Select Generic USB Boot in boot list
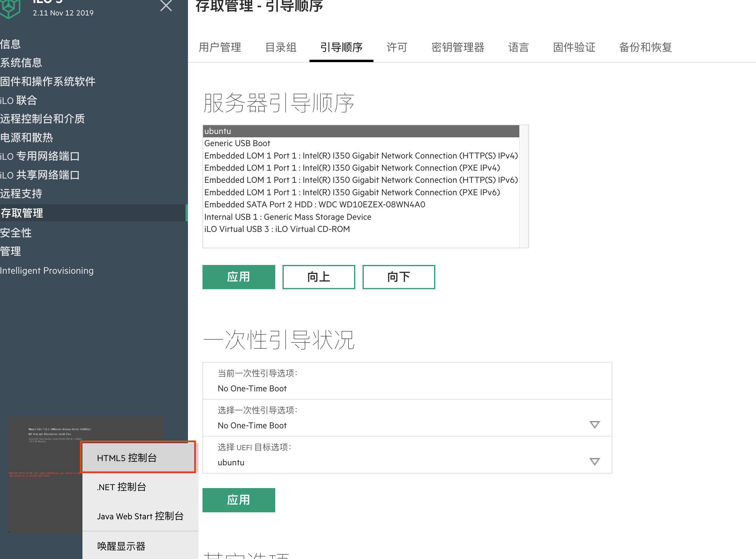756x559 pixels. [x=237, y=143]
